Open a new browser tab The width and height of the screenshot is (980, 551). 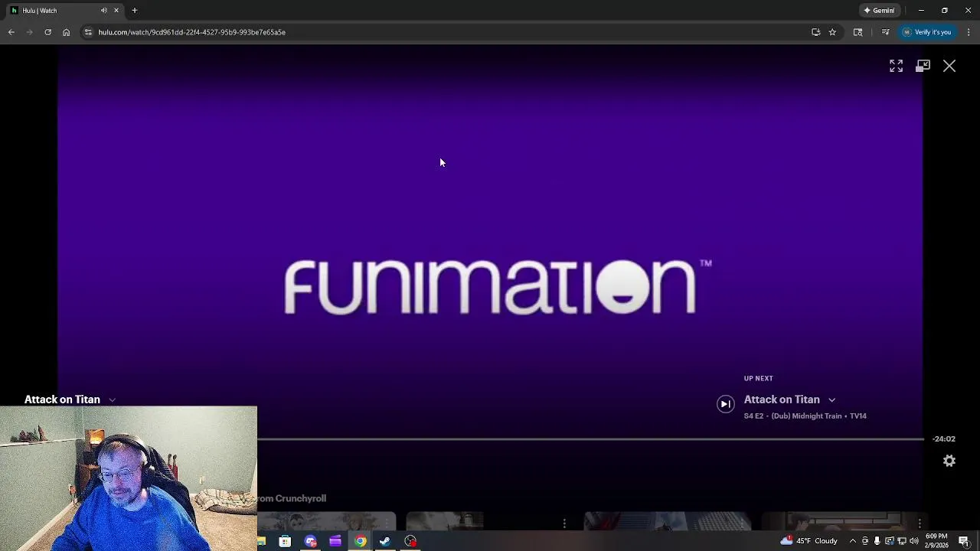[134, 11]
